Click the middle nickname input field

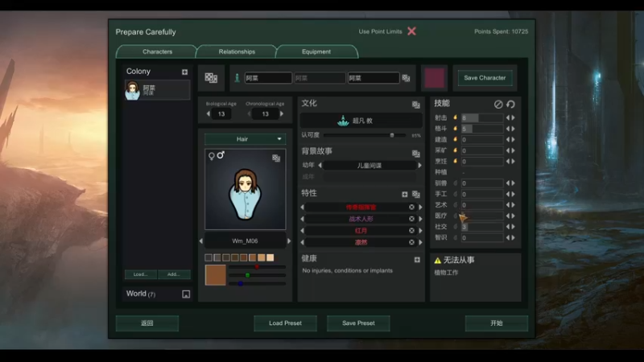(320, 78)
